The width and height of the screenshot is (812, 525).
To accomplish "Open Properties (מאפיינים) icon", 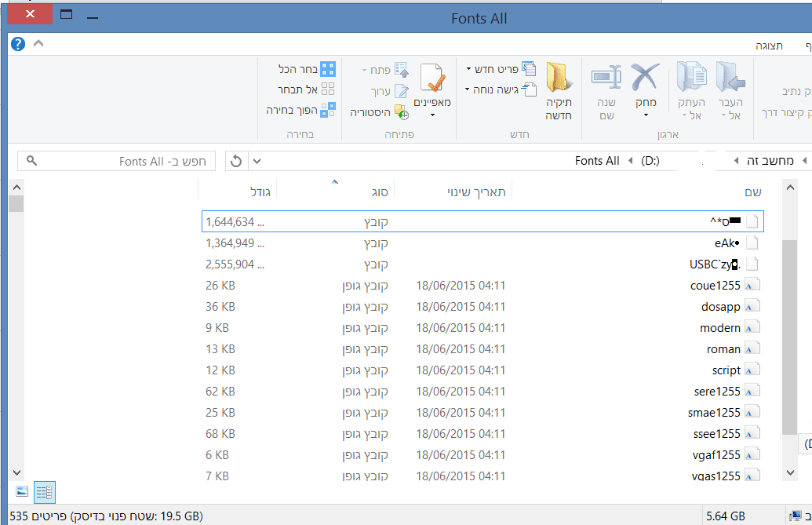I will [x=432, y=78].
